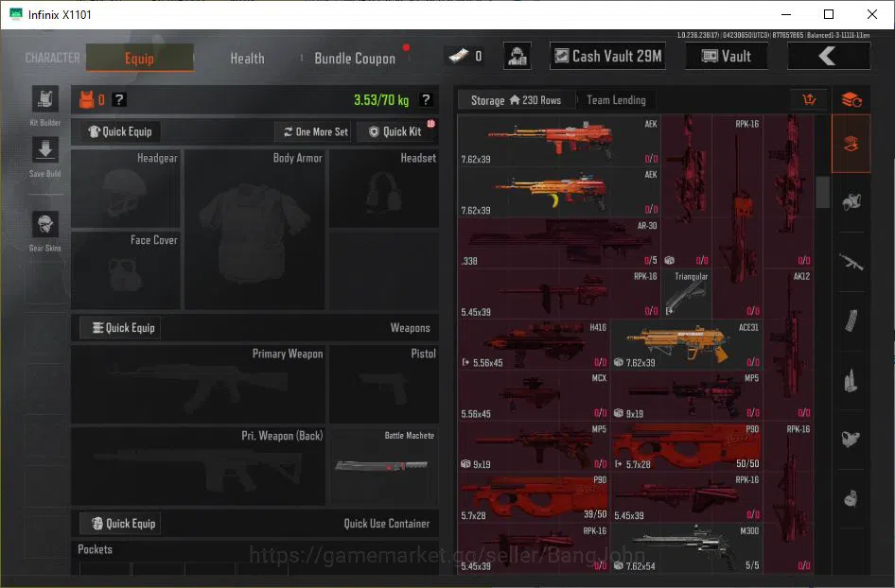Select the Battle Machete slot
895x588 pixels.
tap(384, 466)
